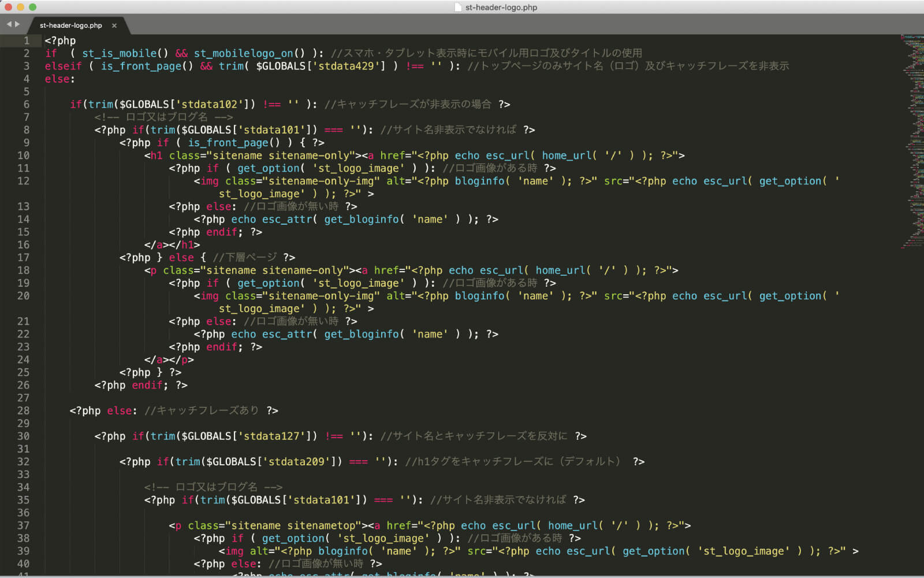Click the yellow minimize window button

click(20, 7)
